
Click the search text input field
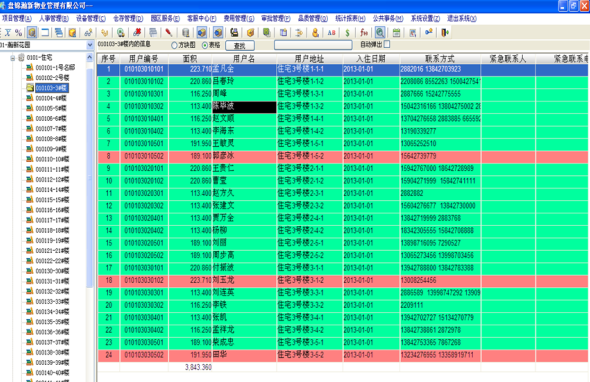pyautogui.click(x=313, y=45)
